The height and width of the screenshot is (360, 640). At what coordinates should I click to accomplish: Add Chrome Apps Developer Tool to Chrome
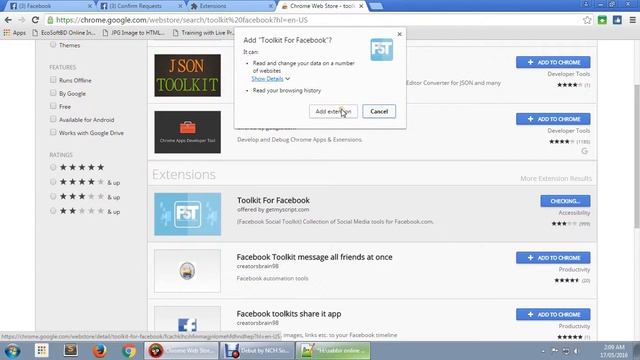553,119
